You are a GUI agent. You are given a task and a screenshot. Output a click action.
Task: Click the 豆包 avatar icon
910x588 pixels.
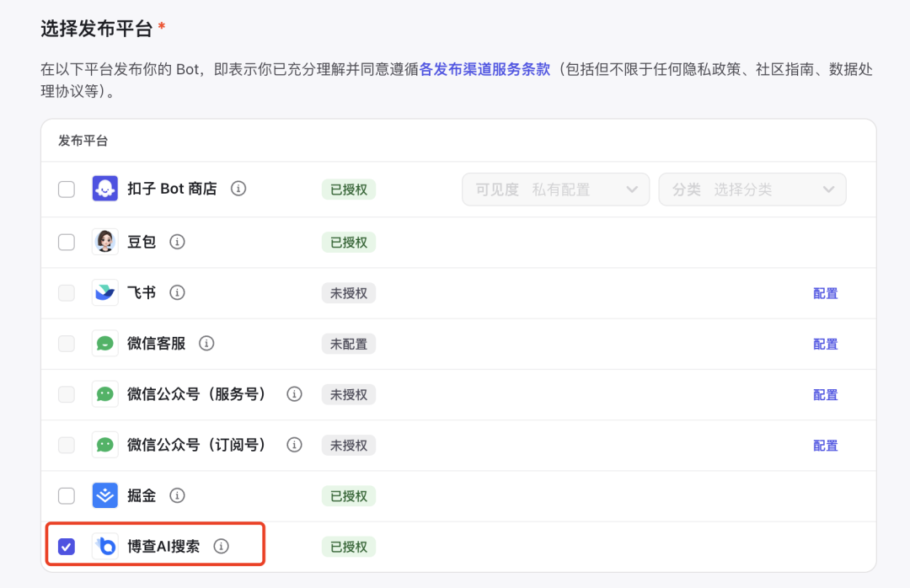point(105,242)
